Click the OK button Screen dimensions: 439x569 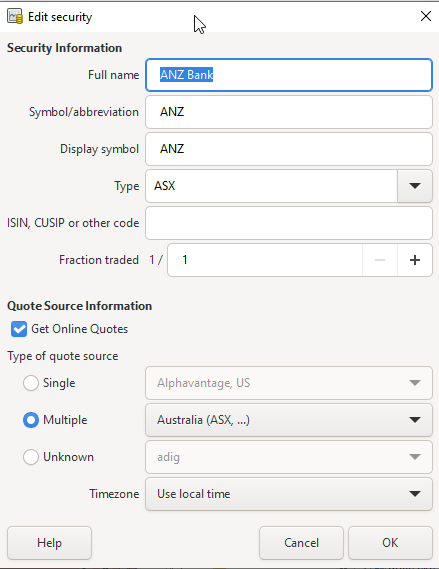390,543
